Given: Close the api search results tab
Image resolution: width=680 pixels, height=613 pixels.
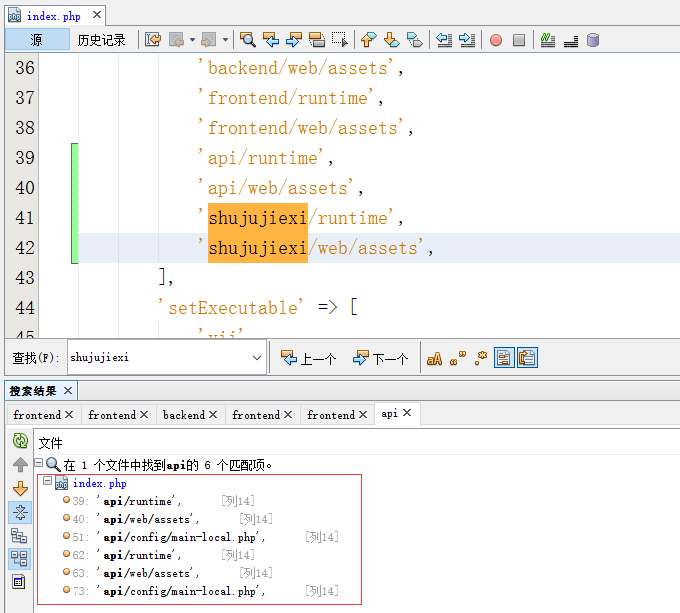Looking at the screenshot, I should tap(408, 414).
